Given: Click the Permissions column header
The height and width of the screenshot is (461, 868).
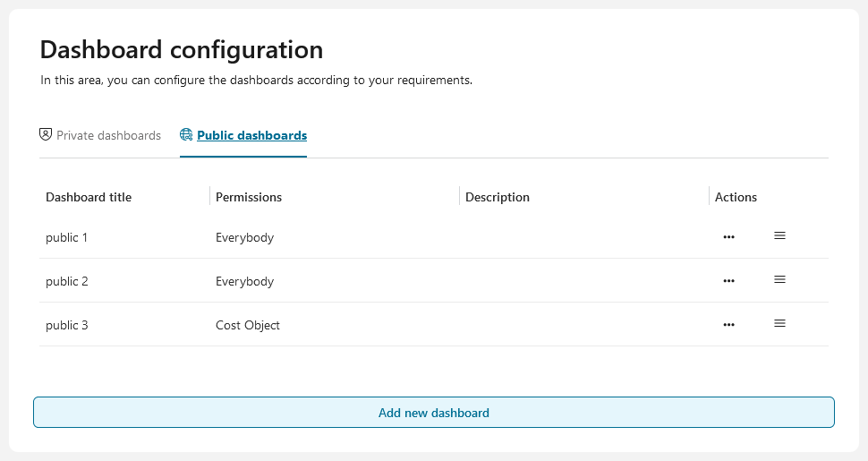Looking at the screenshot, I should pos(249,197).
